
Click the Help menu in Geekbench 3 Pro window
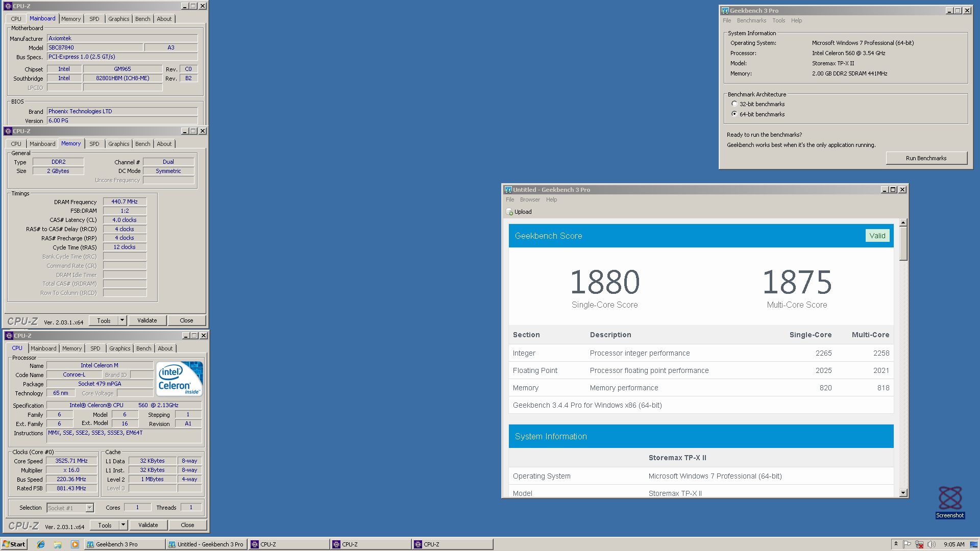[x=796, y=20]
